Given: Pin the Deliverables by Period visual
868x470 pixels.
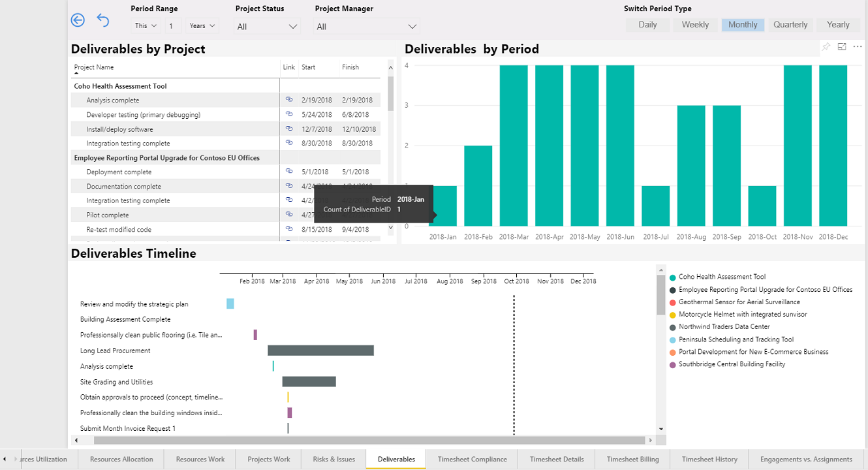Looking at the screenshot, I should pyautogui.click(x=826, y=47).
